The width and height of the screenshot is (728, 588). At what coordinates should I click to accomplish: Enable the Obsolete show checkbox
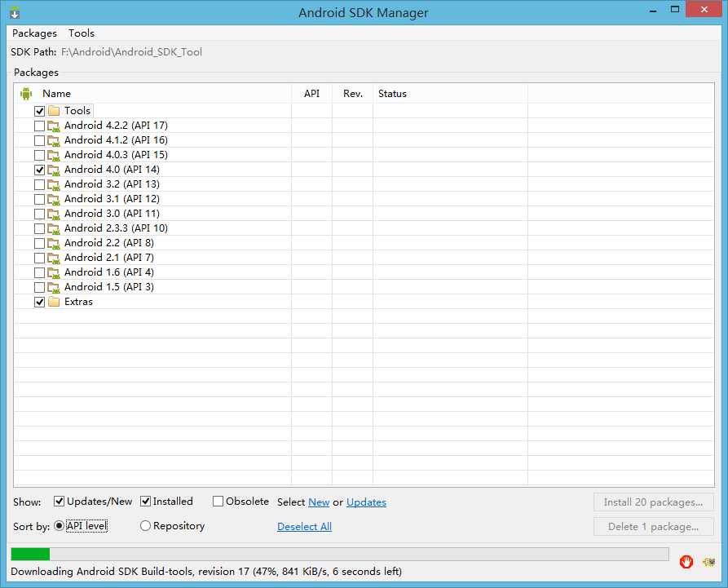(218, 502)
